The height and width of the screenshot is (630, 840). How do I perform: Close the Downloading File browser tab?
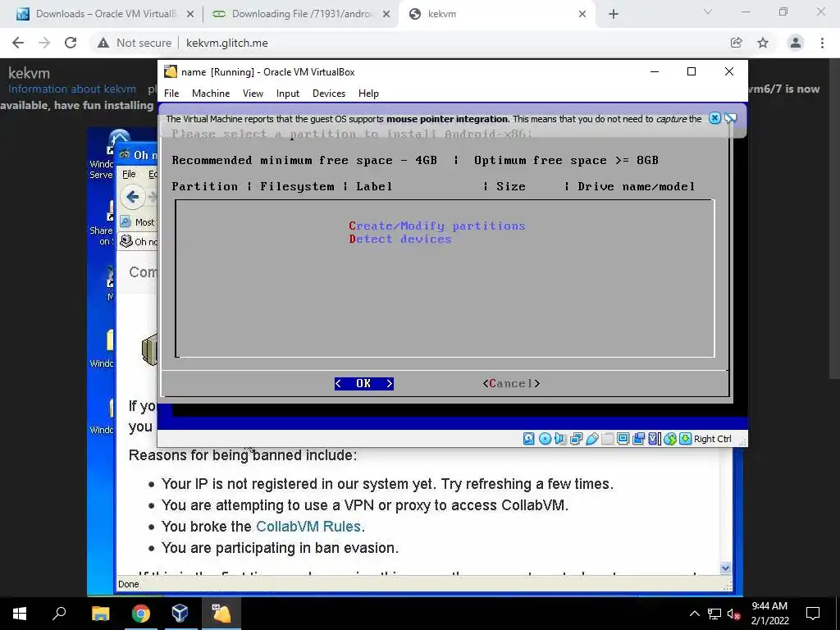pos(386,14)
